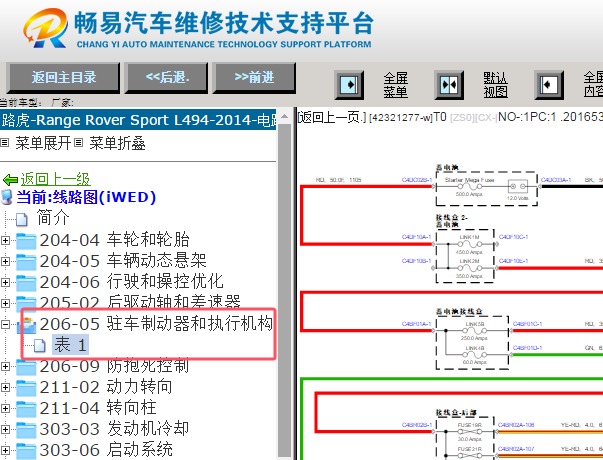Click the 204-05 车辆动态悬架 folder icon
603x460 pixels.
pyautogui.click(x=26, y=262)
